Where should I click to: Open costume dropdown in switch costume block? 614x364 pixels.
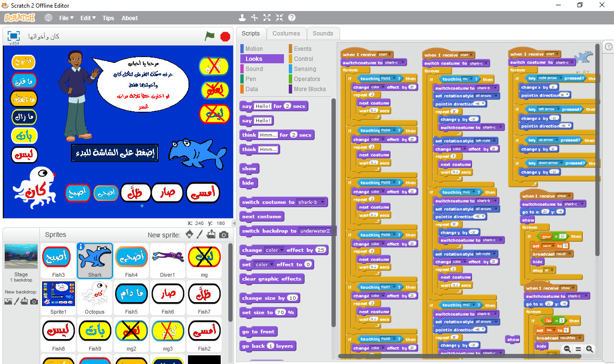pos(323,202)
